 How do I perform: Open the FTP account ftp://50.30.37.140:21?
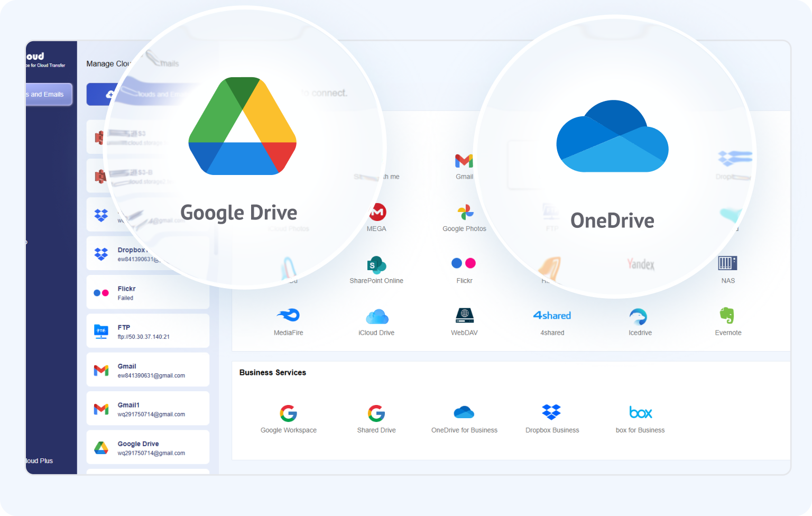148,331
